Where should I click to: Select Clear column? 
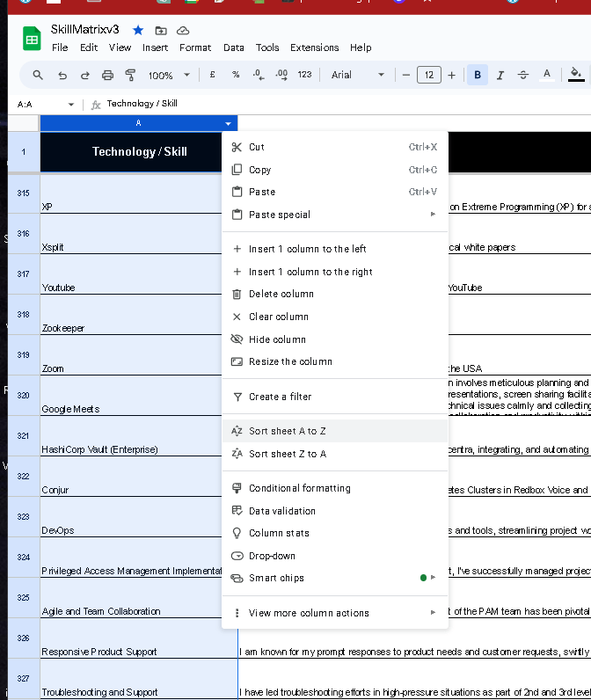(335, 317)
